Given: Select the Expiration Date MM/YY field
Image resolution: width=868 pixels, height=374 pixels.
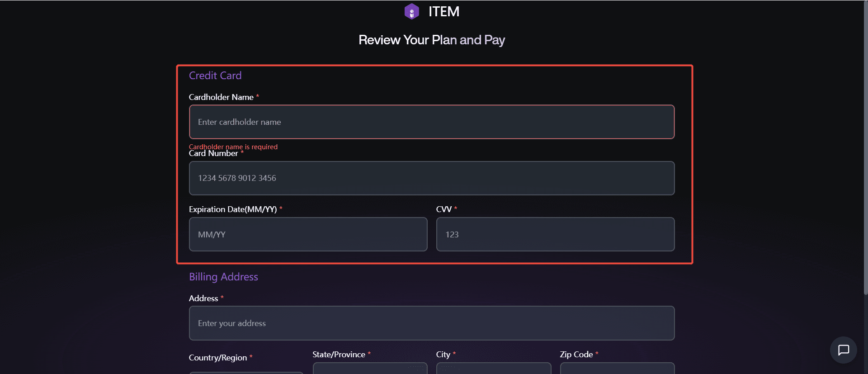Looking at the screenshot, I should 308,234.
